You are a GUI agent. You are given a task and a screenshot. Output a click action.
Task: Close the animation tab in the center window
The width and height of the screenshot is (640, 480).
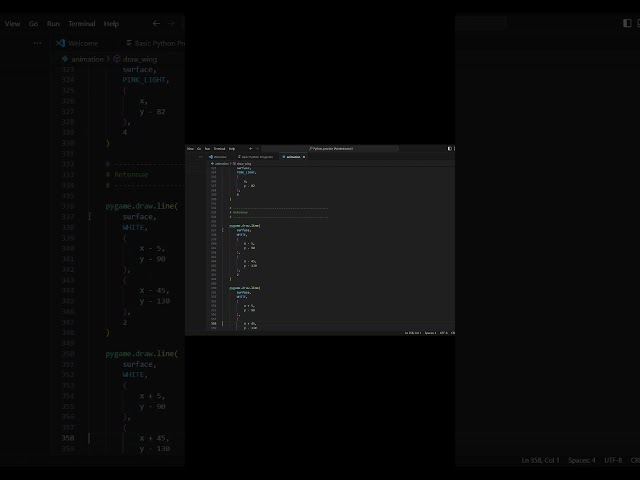[304, 157]
